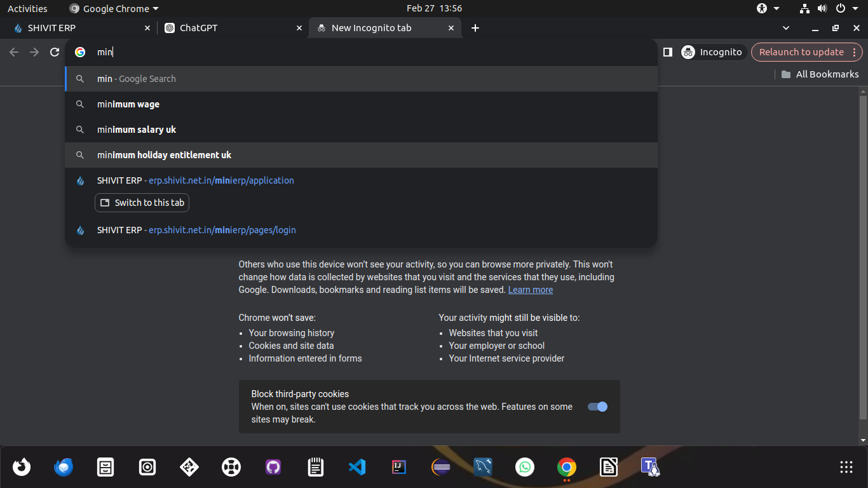Screen dimensions: 868x488
Task: Click the reload page icon
Action: (55, 52)
